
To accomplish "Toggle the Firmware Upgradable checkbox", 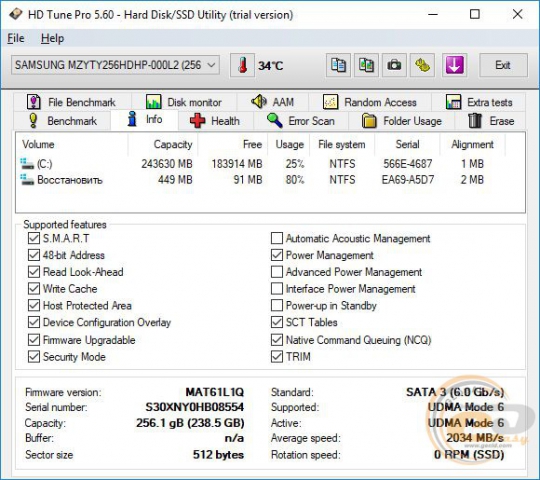I will [34, 340].
